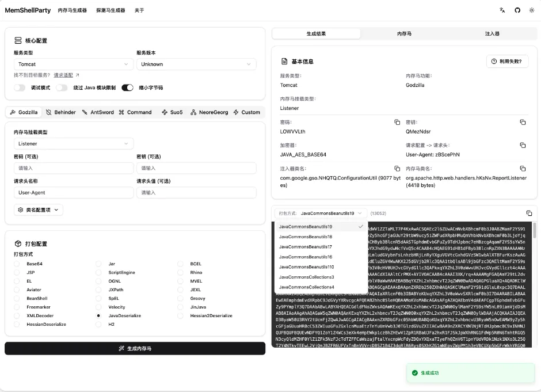
Task: Toggle 调试模式 switch
Action: (x=20, y=87)
